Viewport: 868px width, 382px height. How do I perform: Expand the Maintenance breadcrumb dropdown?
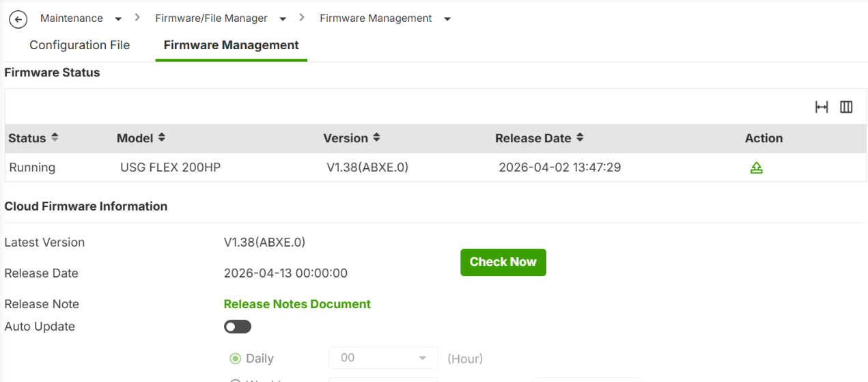pos(118,19)
